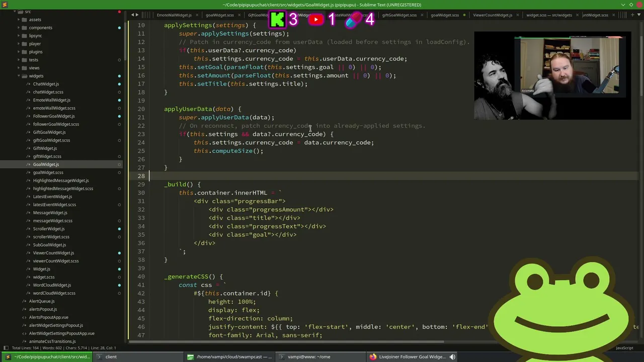Switch to /home/vampi/cloud/swampcast window in taskbar
This screenshot has width=644, height=362.
[229, 357]
